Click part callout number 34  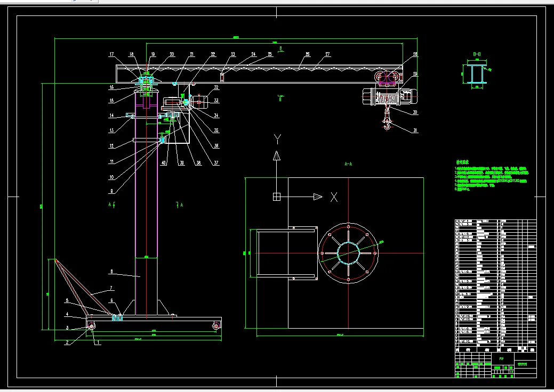[216, 116]
